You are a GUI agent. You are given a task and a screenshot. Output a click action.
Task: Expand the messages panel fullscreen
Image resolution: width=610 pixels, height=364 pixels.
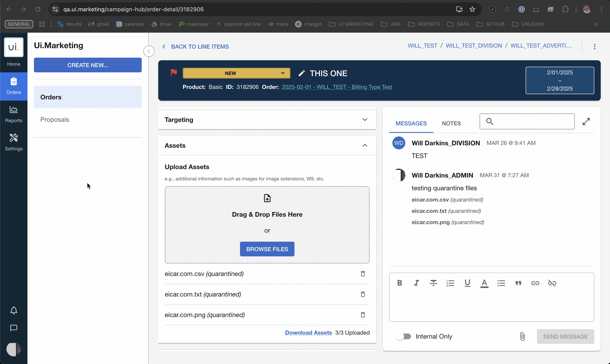(x=586, y=121)
